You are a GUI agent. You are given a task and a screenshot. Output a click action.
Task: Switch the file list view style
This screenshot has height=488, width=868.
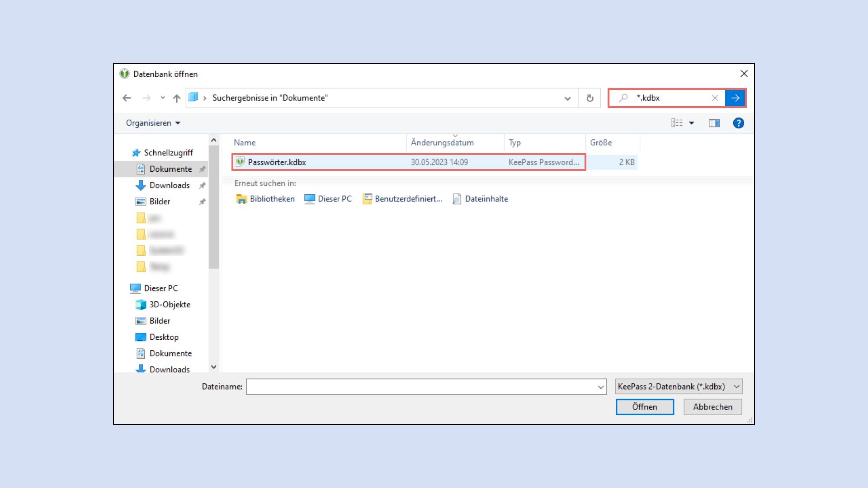(676, 122)
